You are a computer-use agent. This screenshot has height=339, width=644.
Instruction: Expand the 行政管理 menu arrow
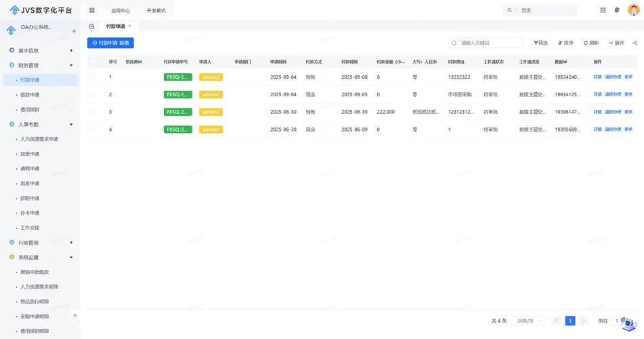(71, 242)
